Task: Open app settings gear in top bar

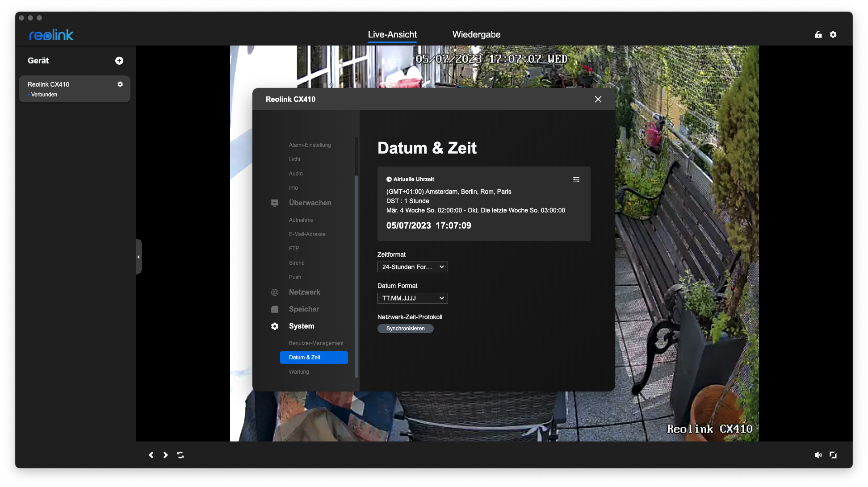Action: (x=833, y=35)
